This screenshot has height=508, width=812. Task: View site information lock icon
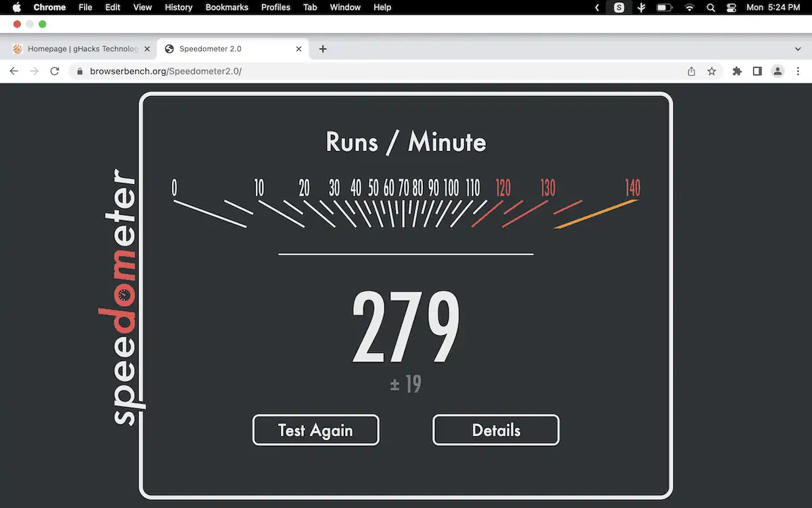pyautogui.click(x=80, y=71)
